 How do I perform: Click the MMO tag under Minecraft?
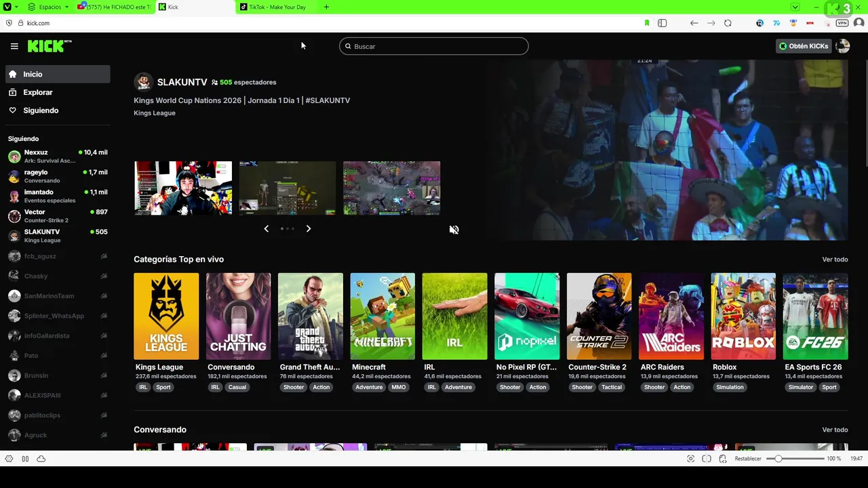399,387
